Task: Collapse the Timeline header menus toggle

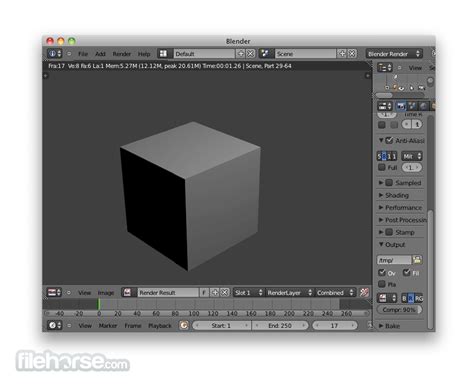Action: coord(69,325)
